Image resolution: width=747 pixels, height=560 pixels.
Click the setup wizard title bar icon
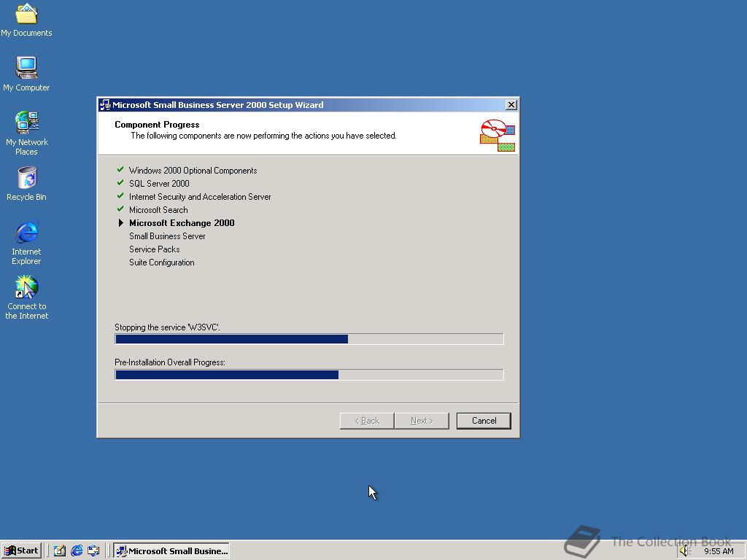tap(105, 105)
